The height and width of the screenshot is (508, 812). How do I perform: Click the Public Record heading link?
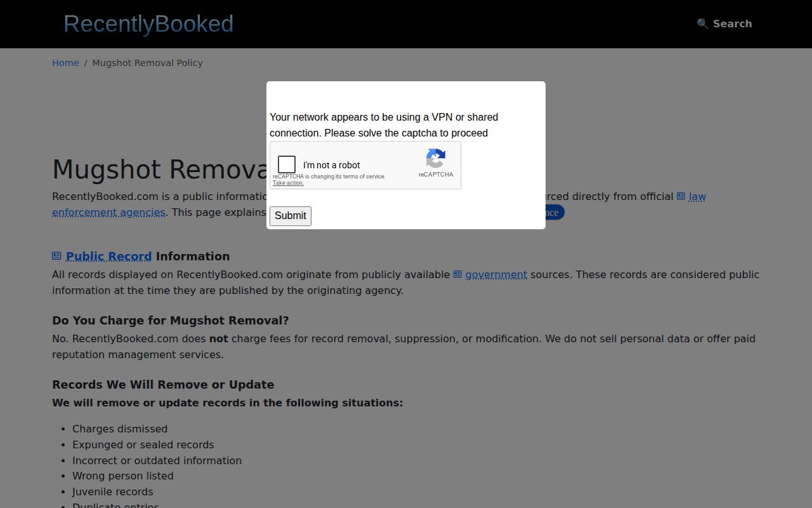(x=108, y=257)
